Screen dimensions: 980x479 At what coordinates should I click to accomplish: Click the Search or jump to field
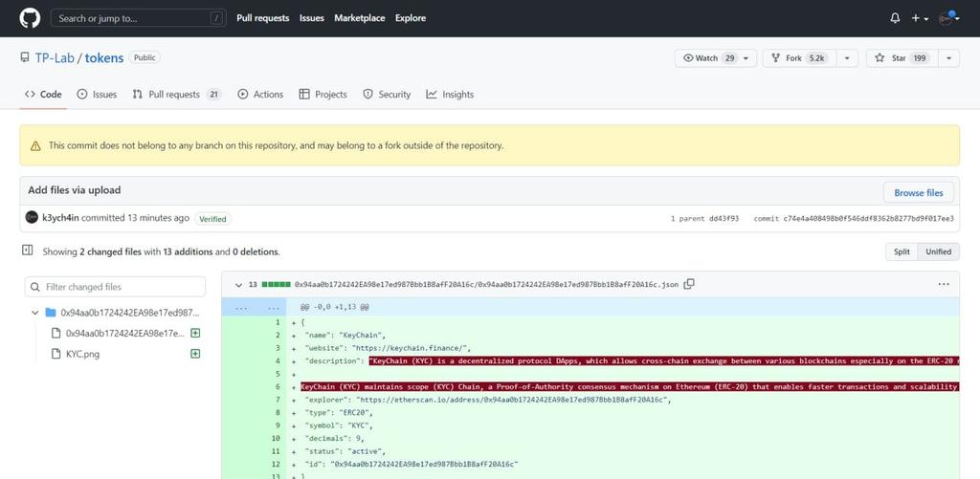pos(138,18)
